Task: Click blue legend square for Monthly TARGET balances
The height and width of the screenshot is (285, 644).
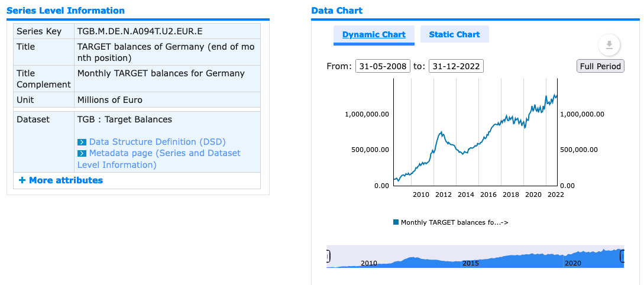Action: tap(396, 222)
